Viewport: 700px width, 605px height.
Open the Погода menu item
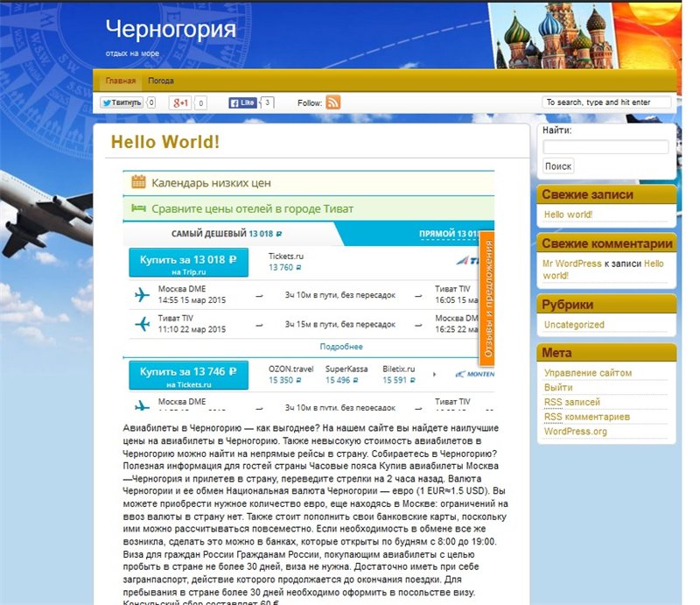161,81
